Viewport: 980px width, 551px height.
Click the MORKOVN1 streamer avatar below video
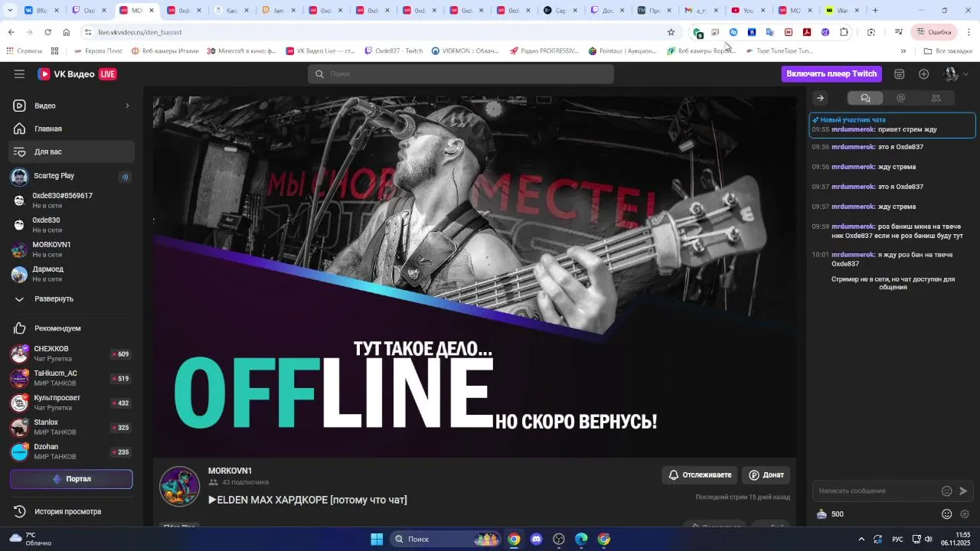point(180,486)
